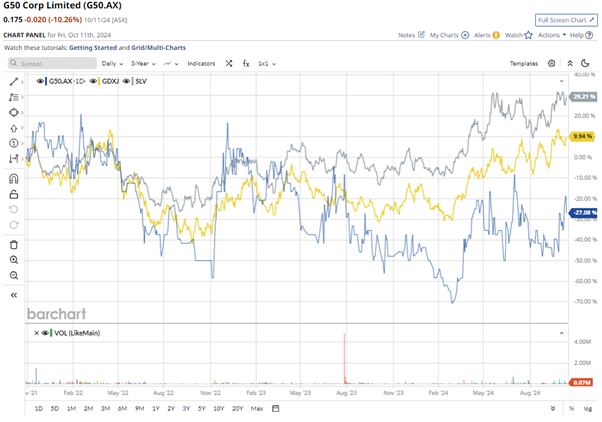Click the Full Screen Chart button
Viewport: 602px width, 422px height.
pyautogui.click(x=567, y=19)
